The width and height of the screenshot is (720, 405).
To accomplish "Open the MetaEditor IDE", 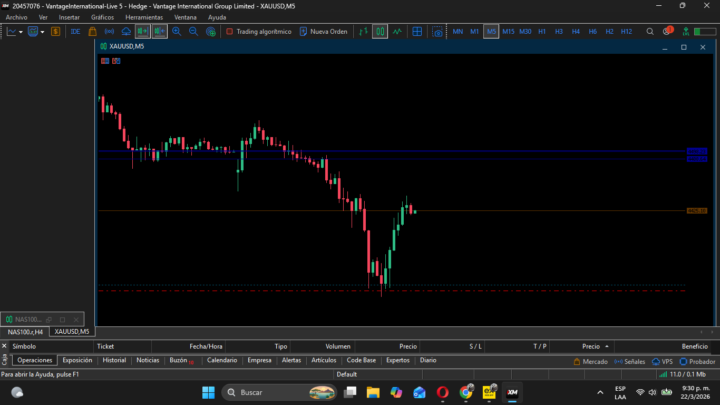I will pyautogui.click(x=75, y=32).
